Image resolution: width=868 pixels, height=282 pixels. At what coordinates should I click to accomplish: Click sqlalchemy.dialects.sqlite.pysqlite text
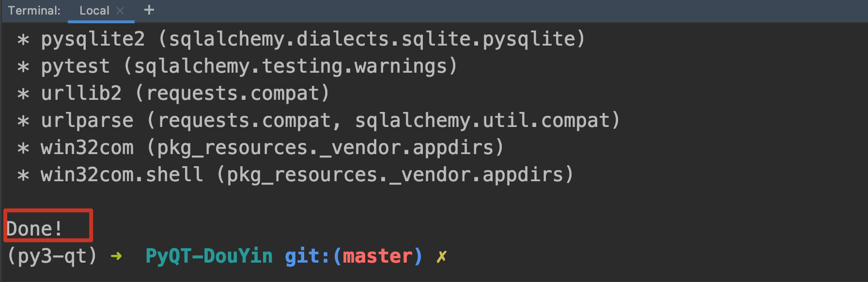point(372,39)
